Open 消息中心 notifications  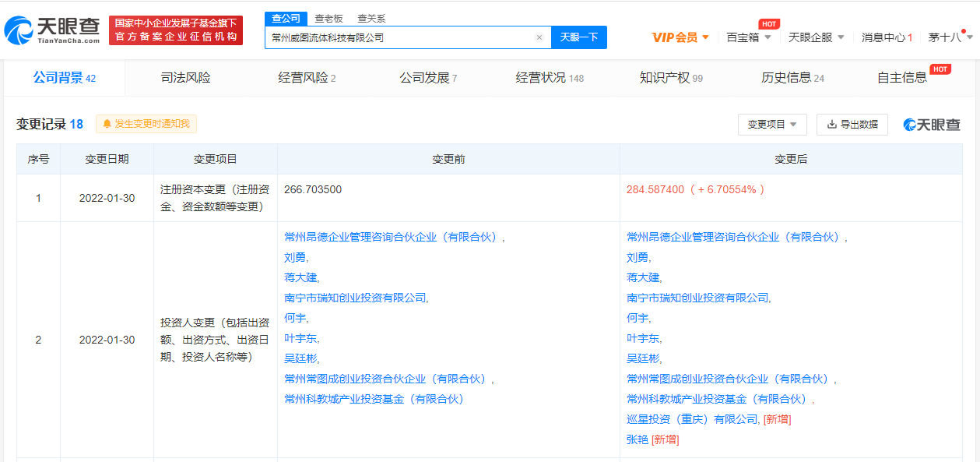887,37
